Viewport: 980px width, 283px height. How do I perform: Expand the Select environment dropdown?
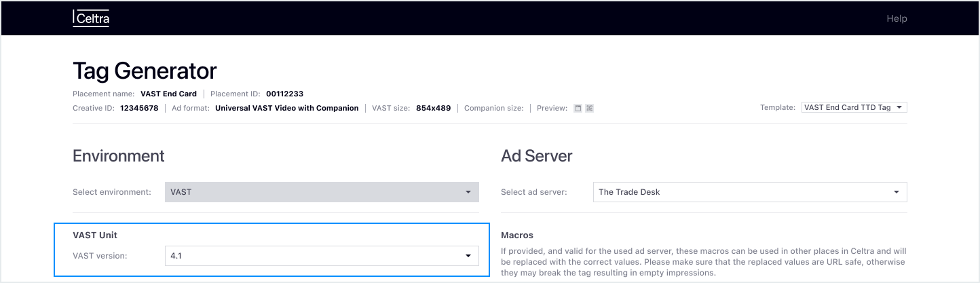[322, 192]
